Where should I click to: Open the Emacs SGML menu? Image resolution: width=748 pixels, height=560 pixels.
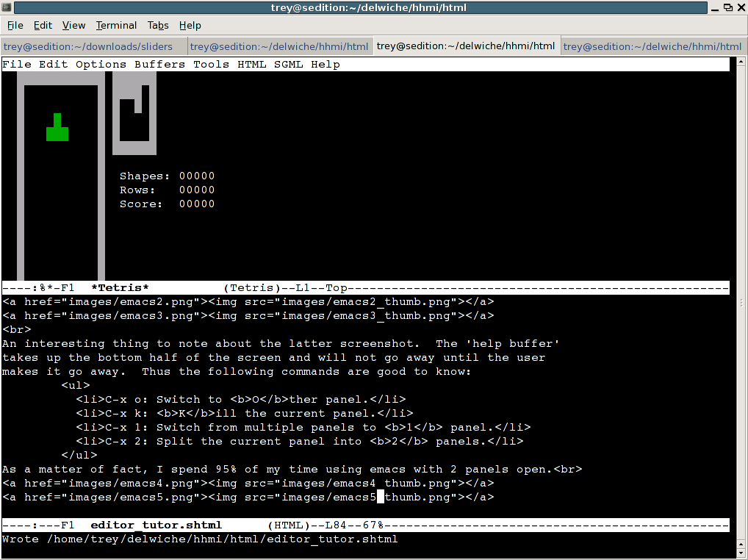pyautogui.click(x=289, y=65)
